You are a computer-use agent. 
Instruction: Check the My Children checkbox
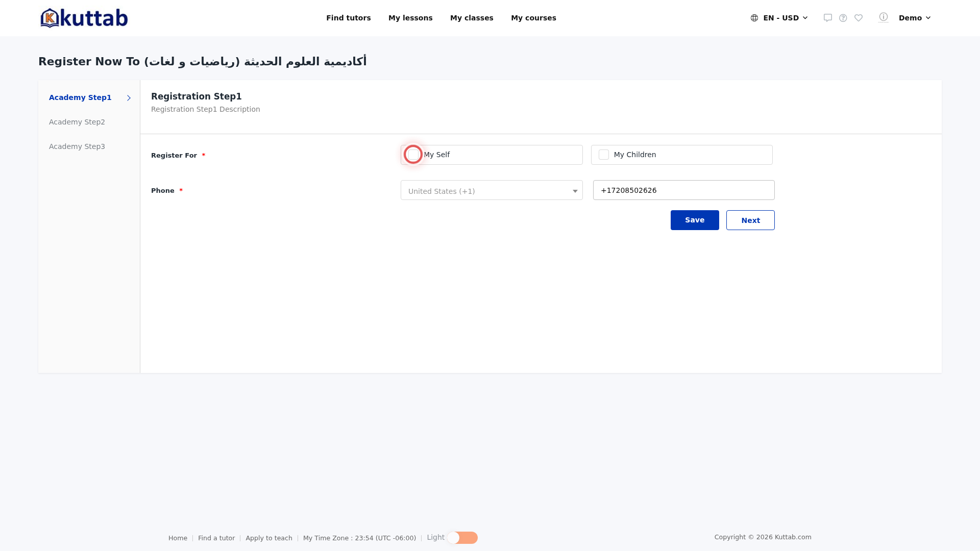coord(604,155)
